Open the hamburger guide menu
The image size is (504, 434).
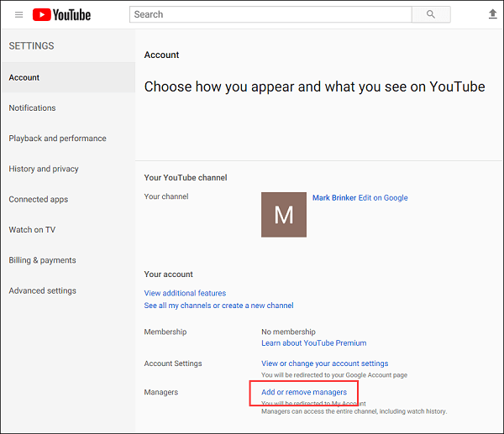coord(19,14)
